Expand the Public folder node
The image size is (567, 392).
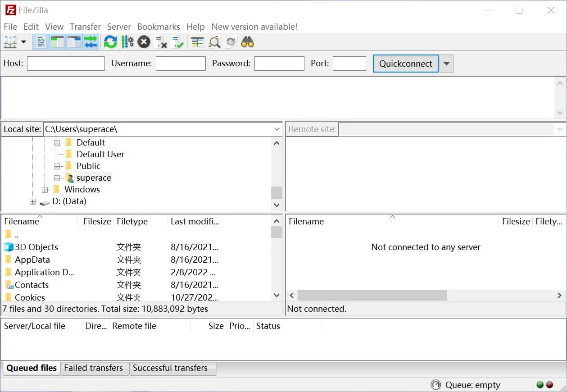coord(56,166)
